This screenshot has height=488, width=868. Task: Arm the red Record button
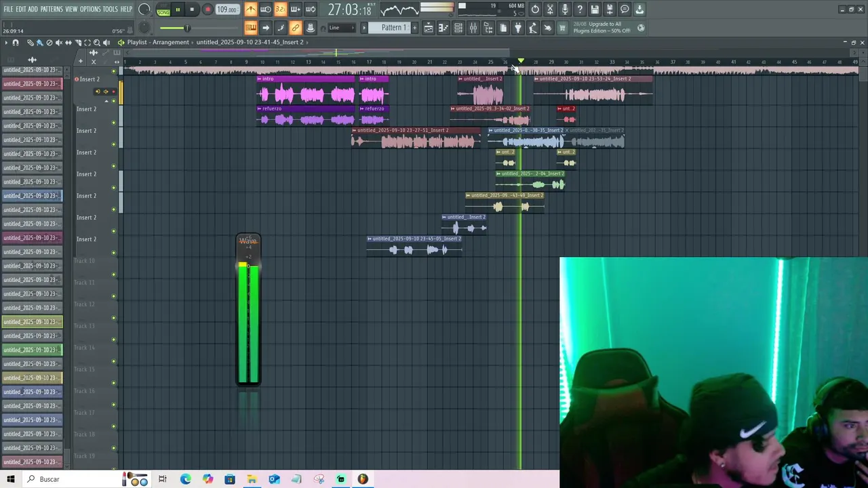208,9
